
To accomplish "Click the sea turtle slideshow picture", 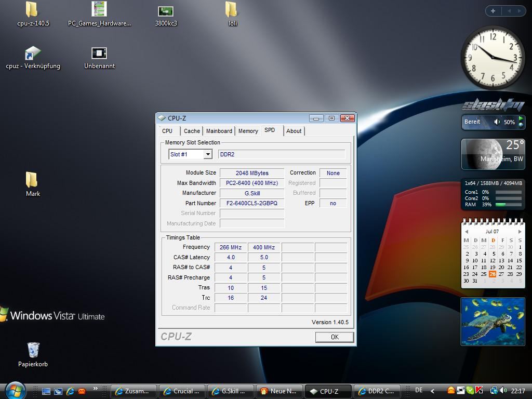I will tap(493, 321).
